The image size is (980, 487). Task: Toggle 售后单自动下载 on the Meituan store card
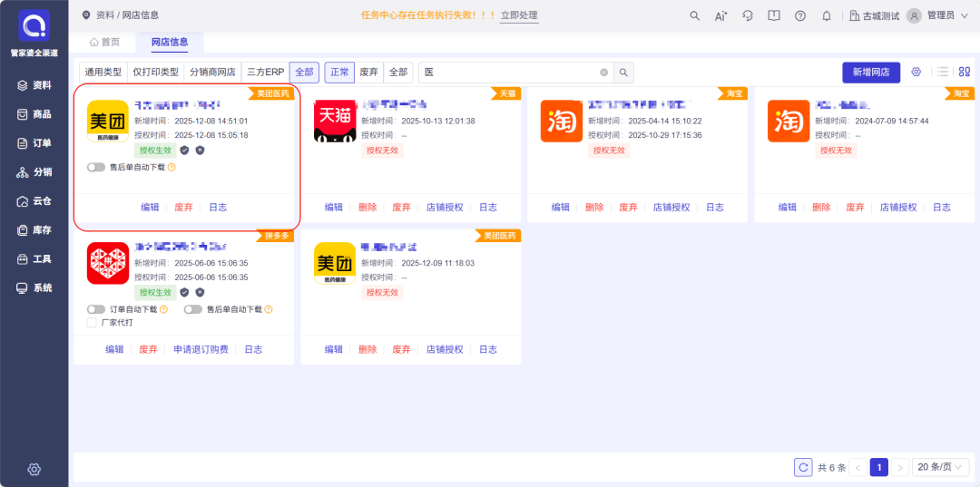tap(96, 167)
